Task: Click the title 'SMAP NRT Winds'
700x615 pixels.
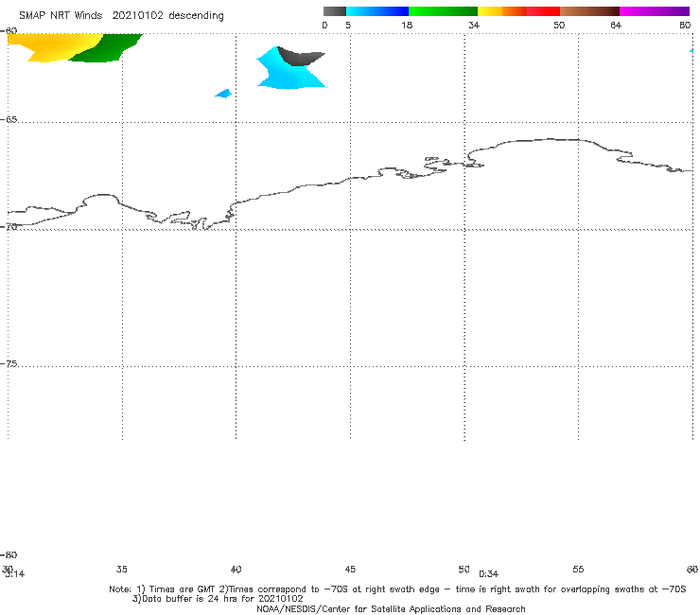Action: click(x=61, y=15)
